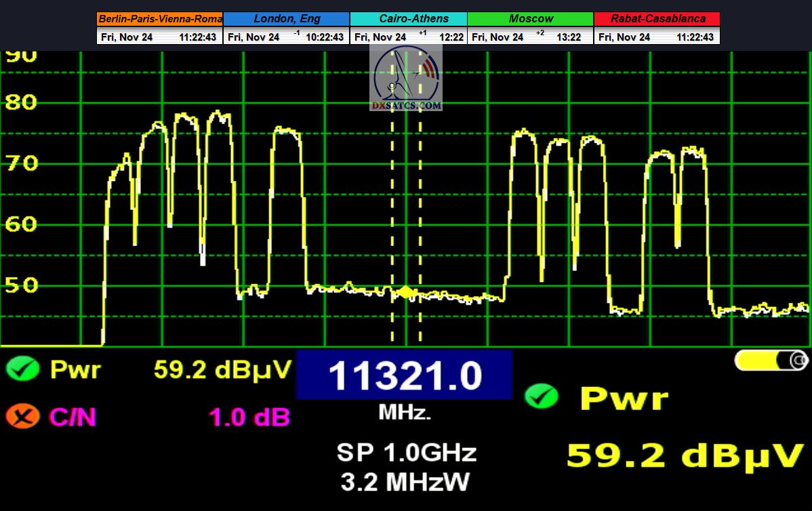812x511 pixels.
Task: Click the orange X icon beside C/N
Action: 22,415
